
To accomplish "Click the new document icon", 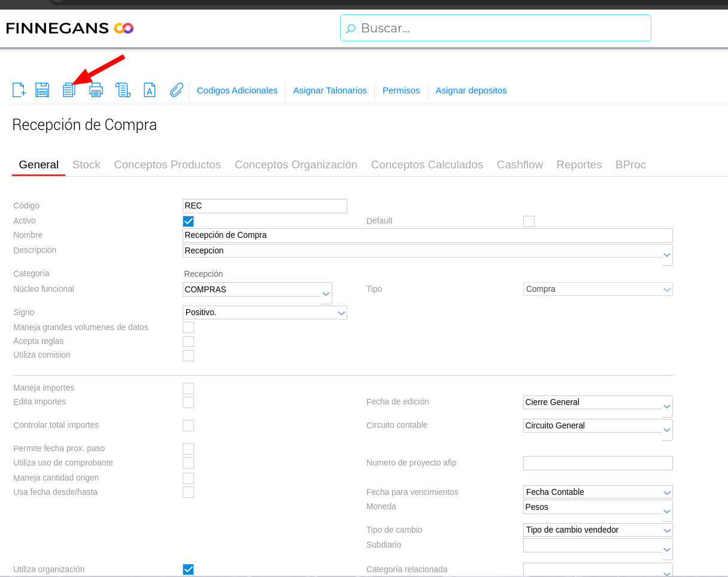I will [19, 90].
